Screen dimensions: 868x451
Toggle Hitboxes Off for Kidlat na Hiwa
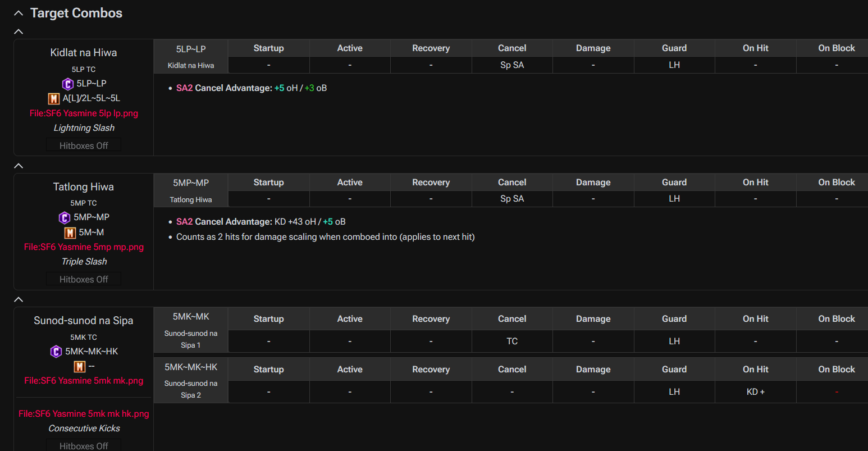pyautogui.click(x=84, y=145)
